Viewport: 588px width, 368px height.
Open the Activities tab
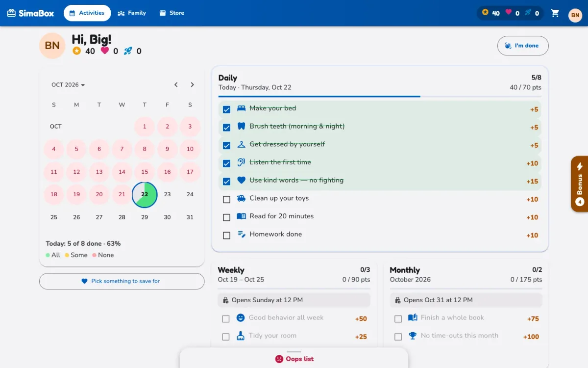(x=87, y=13)
